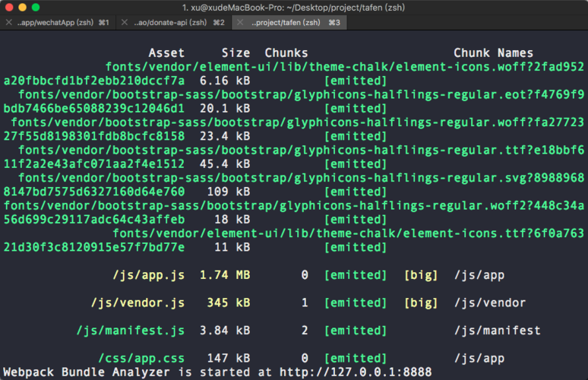Click the 6.16 kB size value
Image resolution: width=588 pixels, height=380 pixels.
point(225,81)
